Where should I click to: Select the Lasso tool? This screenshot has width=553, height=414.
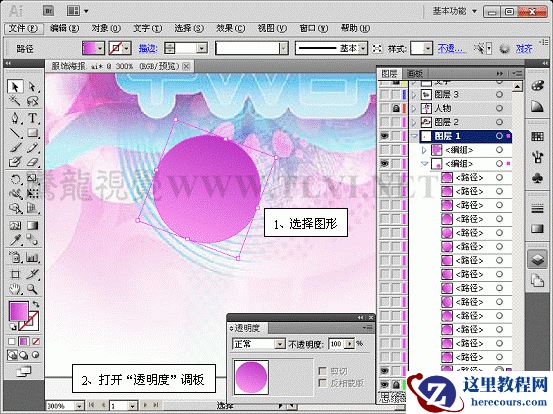pyautogui.click(x=32, y=102)
